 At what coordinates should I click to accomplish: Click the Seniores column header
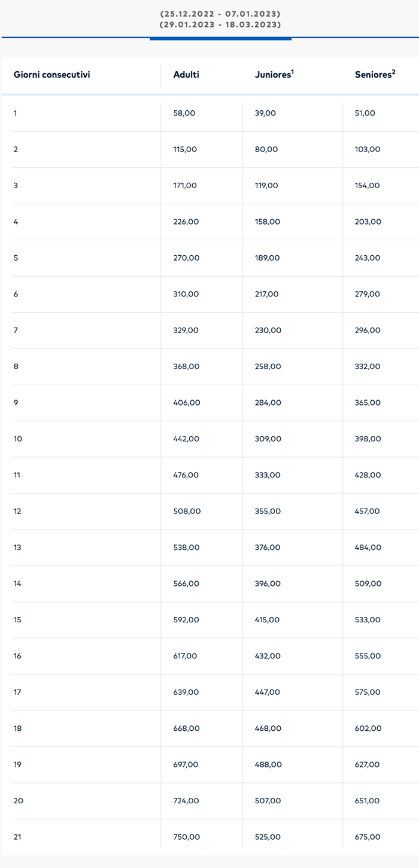373,75
